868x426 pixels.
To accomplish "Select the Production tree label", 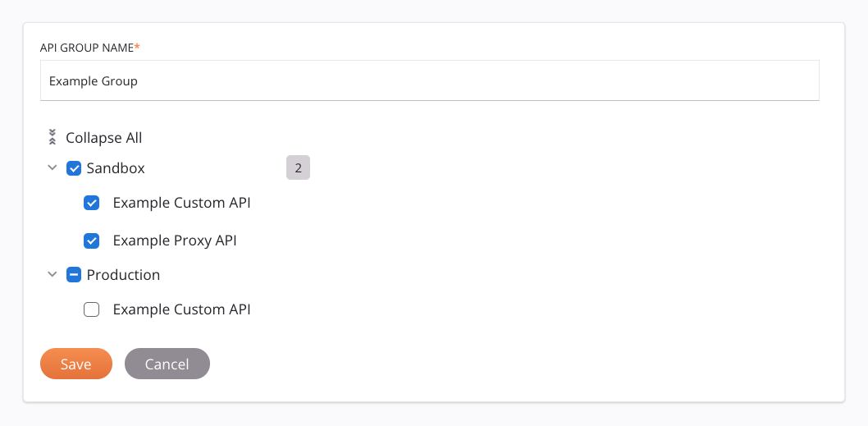I will 123,275.
